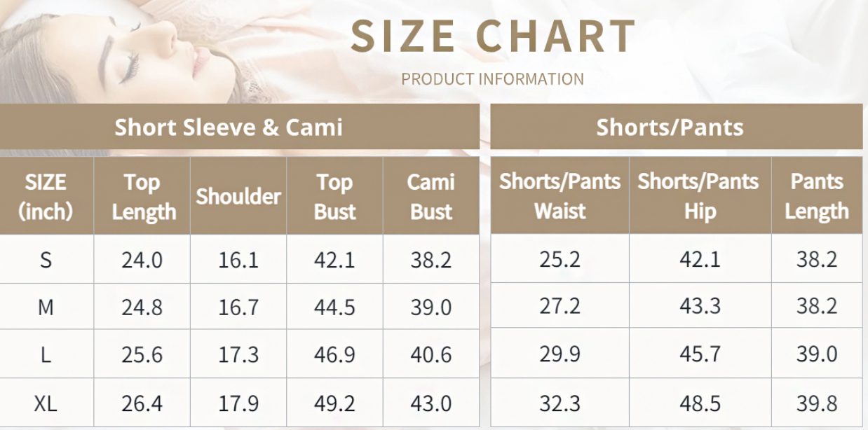The height and width of the screenshot is (430, 868).
Task: Select the M size row label
Action: click(46, 307)
